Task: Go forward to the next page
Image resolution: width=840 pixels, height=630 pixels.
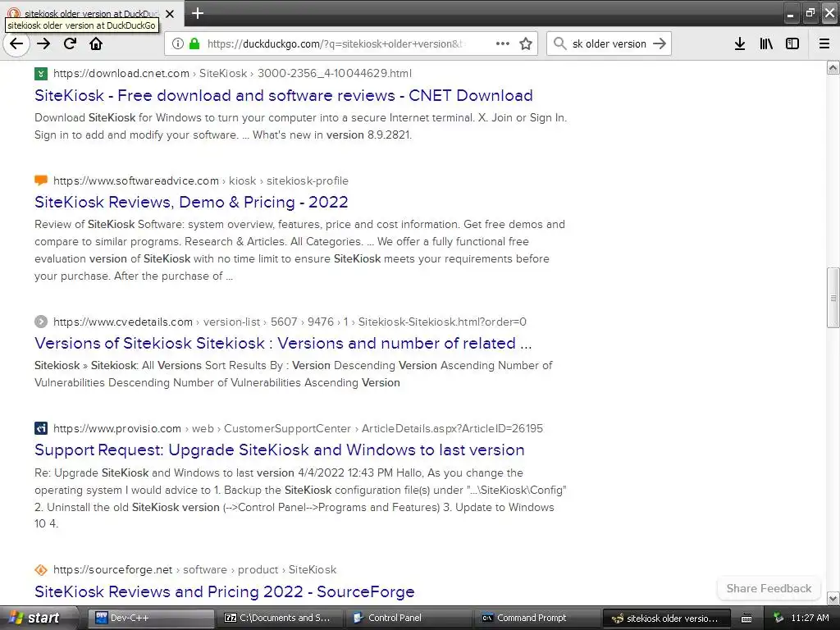Action: (x=43, y=44)
